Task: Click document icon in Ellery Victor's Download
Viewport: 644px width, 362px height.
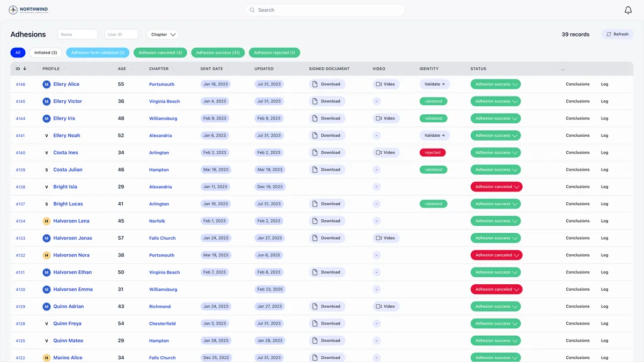Action: 315,101
